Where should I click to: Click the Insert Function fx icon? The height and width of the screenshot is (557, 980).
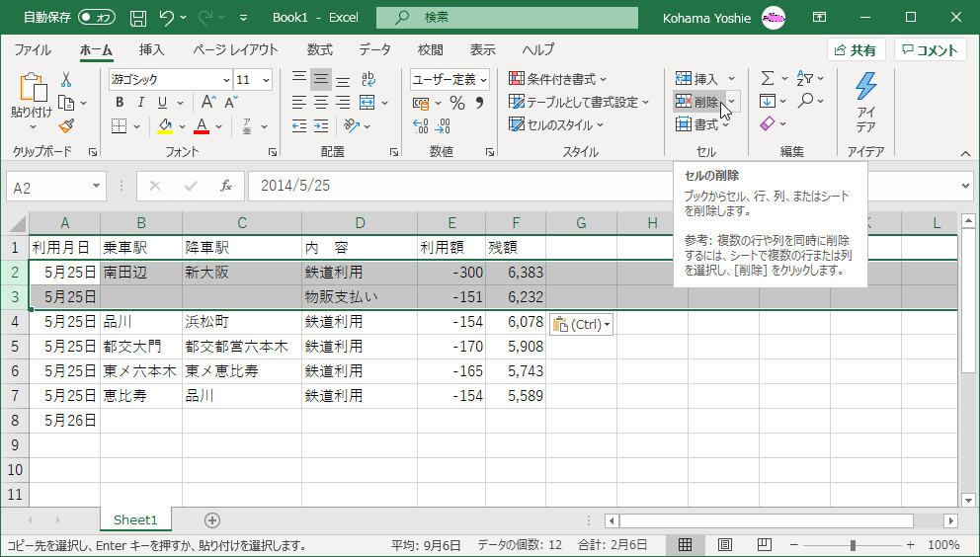(226, 187)
